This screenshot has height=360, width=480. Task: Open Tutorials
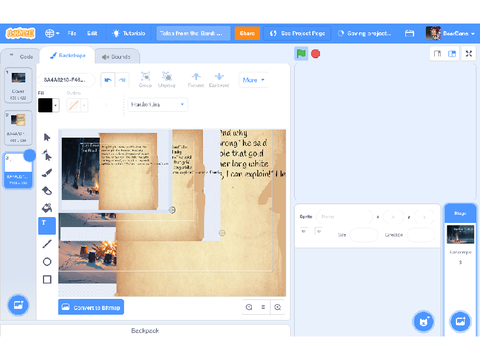[x=129, y=33]
